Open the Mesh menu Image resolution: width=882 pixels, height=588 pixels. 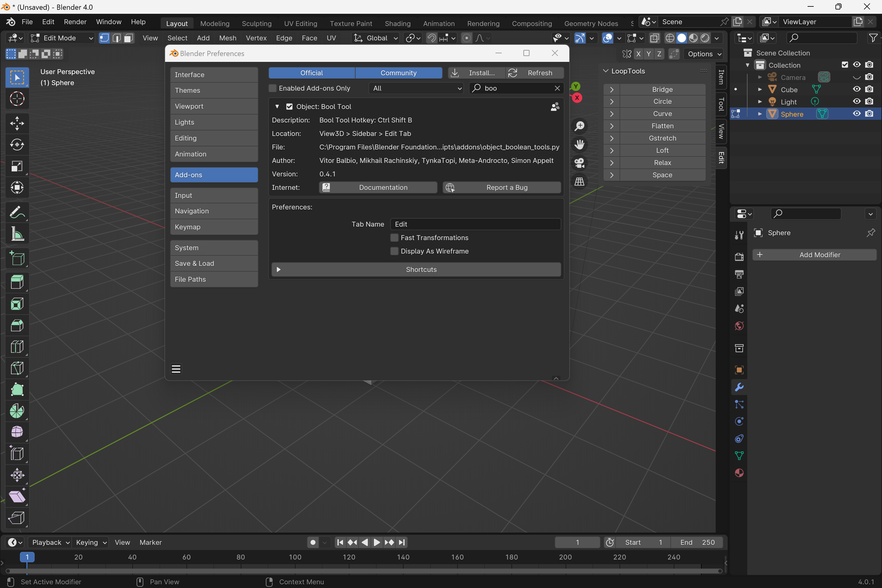click(x=228, y=38)
